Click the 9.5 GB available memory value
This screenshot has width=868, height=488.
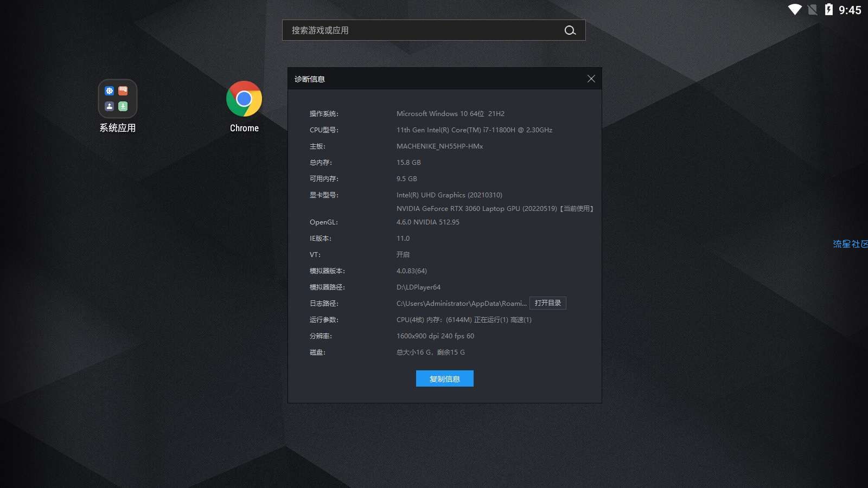pyautogui.click(x=407, y=179)
